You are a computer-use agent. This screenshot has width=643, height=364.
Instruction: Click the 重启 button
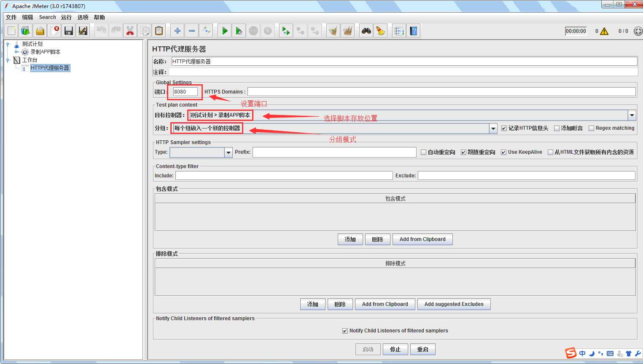[x=422, y=349]
